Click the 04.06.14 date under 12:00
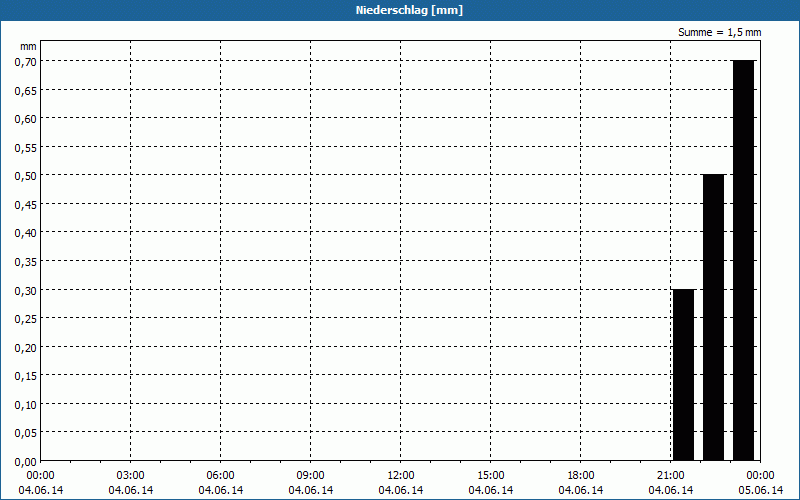 tap(401, 490)
